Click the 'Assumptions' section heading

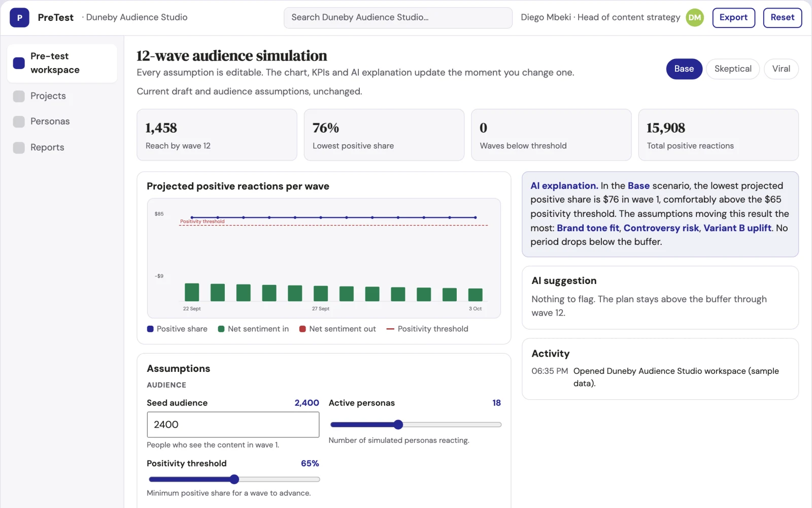click(178, 368)
